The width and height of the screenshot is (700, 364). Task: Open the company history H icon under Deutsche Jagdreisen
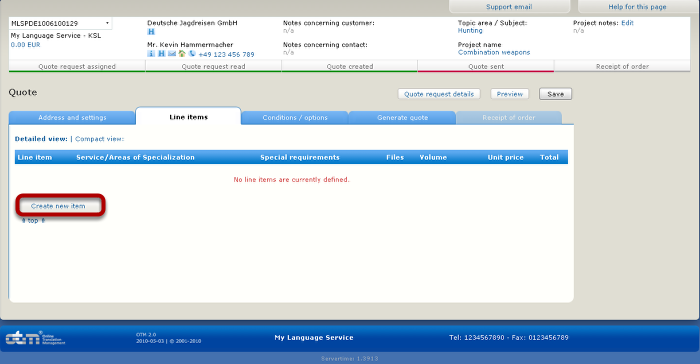click(x=151, y=32)
